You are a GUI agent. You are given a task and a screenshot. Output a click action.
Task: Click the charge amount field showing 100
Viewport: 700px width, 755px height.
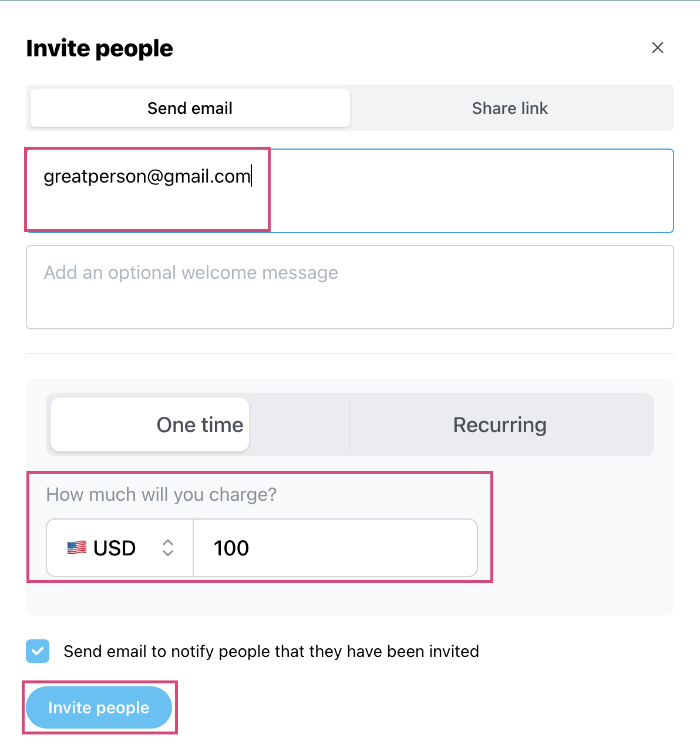pyautogui.click(x=335, y=548)
